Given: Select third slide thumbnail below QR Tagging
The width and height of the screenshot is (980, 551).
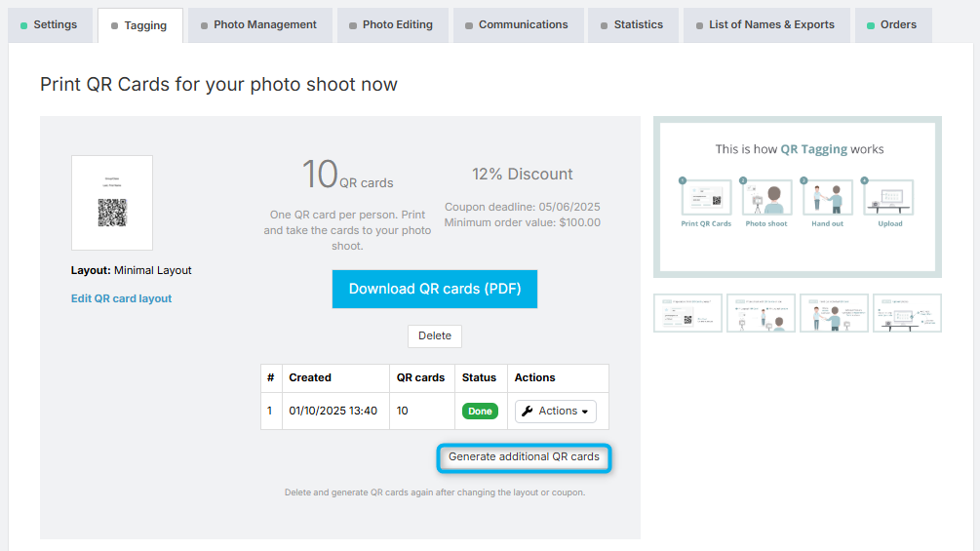Looking at the screenshot, I should pos(834,313).
